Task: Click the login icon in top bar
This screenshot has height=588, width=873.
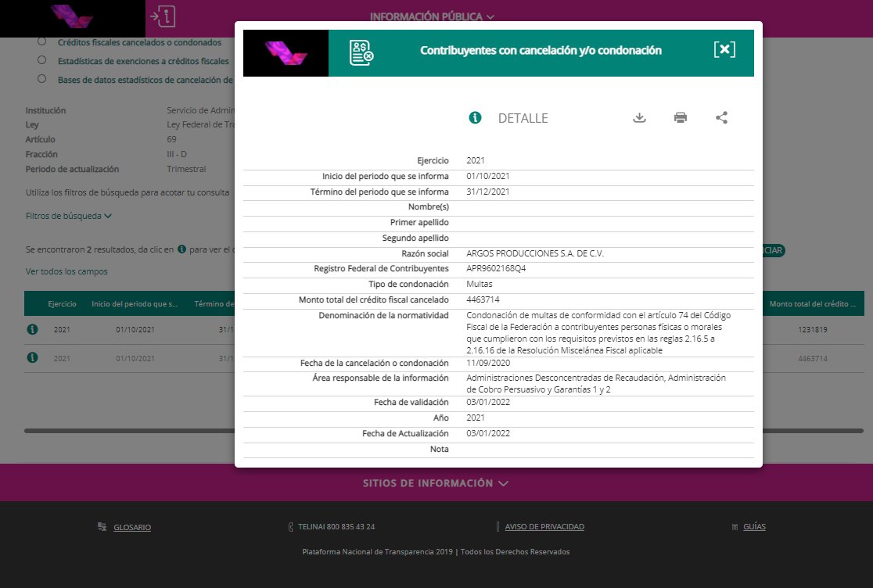Action: (x=163, y=16)
